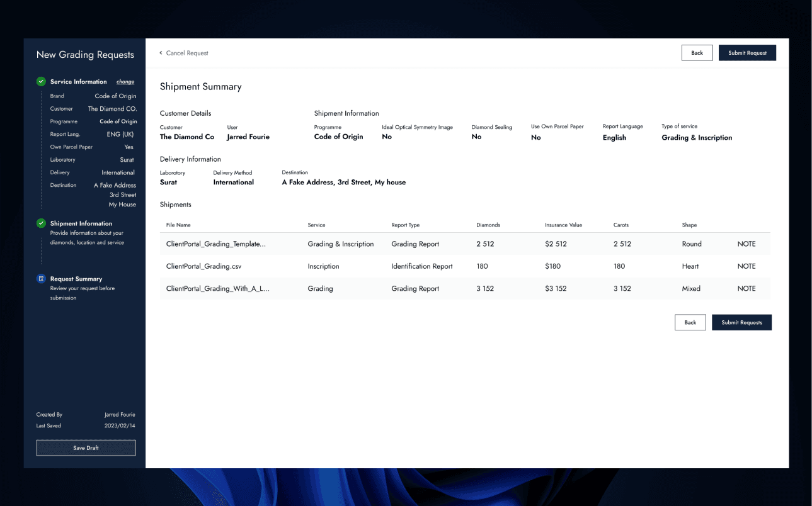This screenshot has width=812, height=506.
Task: Click the sidebar Customer value The Diamond CO.
Action: click(112, 109)
